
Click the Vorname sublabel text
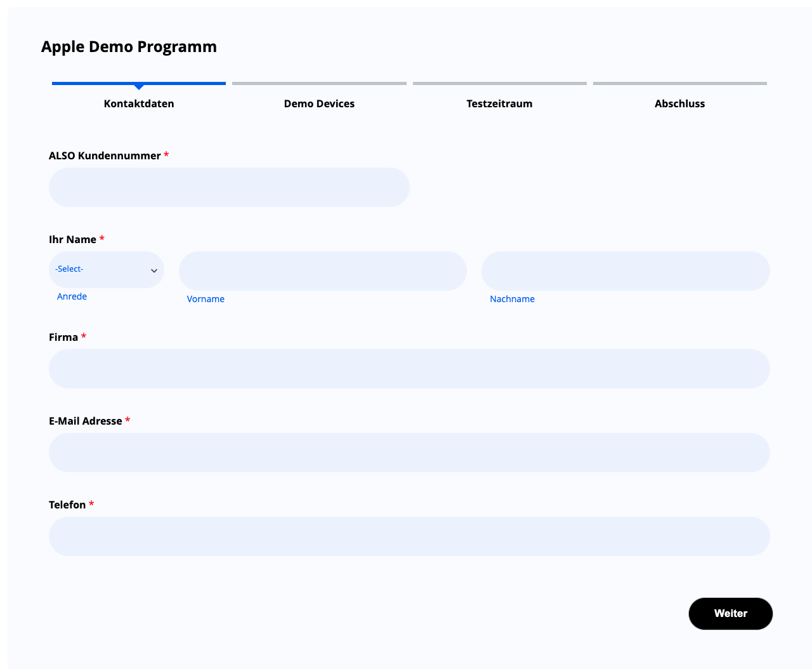206,299
